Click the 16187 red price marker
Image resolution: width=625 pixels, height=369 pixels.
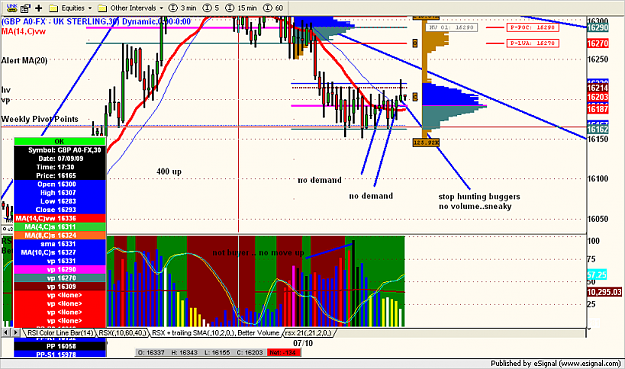[597, 109]
